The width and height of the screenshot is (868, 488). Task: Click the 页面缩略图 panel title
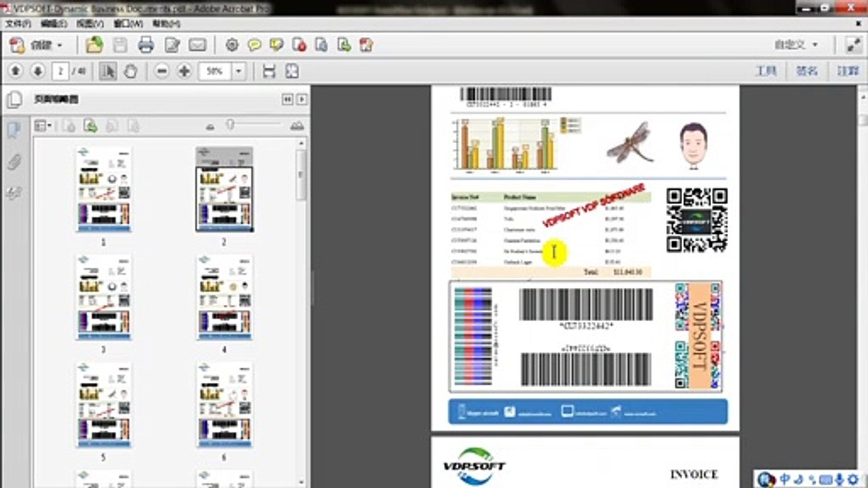56,100
